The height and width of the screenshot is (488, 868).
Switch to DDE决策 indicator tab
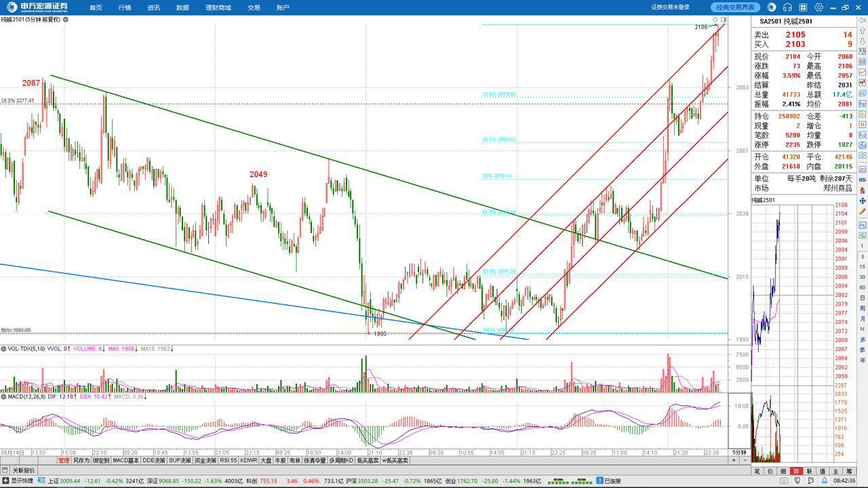pos(154,461)
